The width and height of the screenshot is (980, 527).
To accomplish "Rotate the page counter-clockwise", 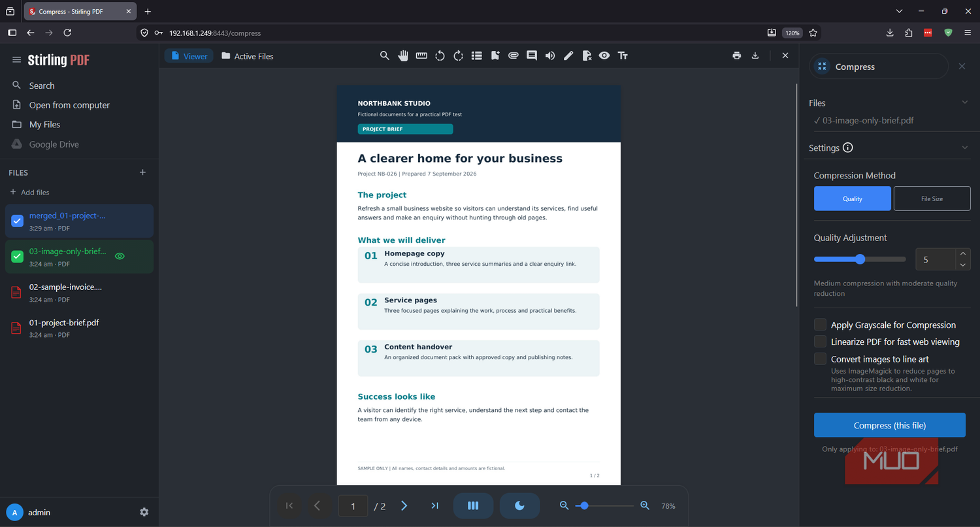I will (x=440, y=56).
